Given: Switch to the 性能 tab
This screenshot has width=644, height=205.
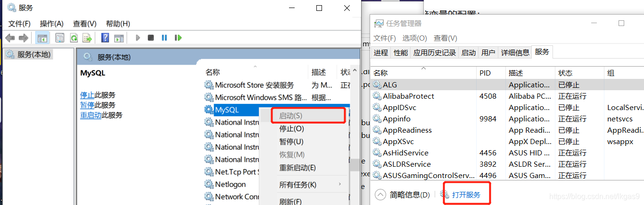Looking at the screenshot, I should [401, 52].
